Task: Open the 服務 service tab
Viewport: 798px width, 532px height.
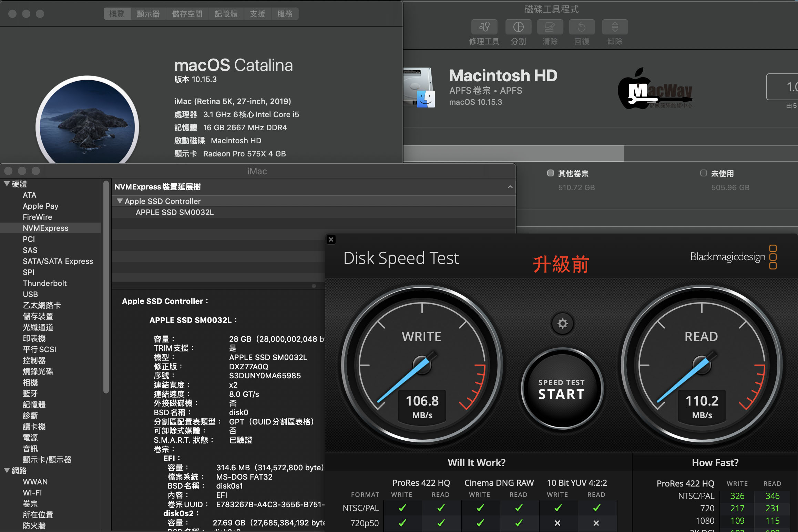Action: 285,14
